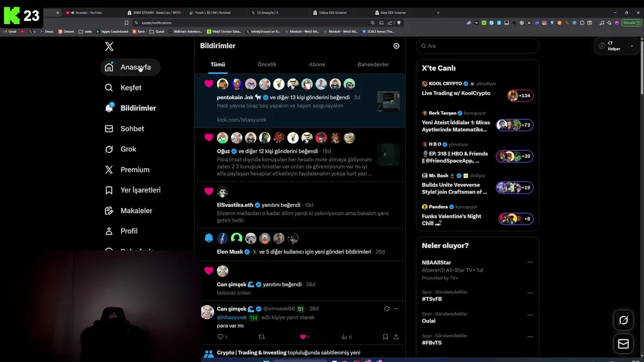Expand CT Helper extension widget plus
This screenshot has width=644, height=362.
(x=631, y=46)
